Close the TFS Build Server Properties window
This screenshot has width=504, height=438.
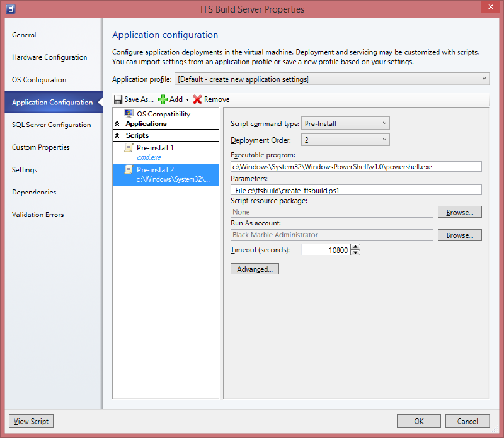pos(491,7)
